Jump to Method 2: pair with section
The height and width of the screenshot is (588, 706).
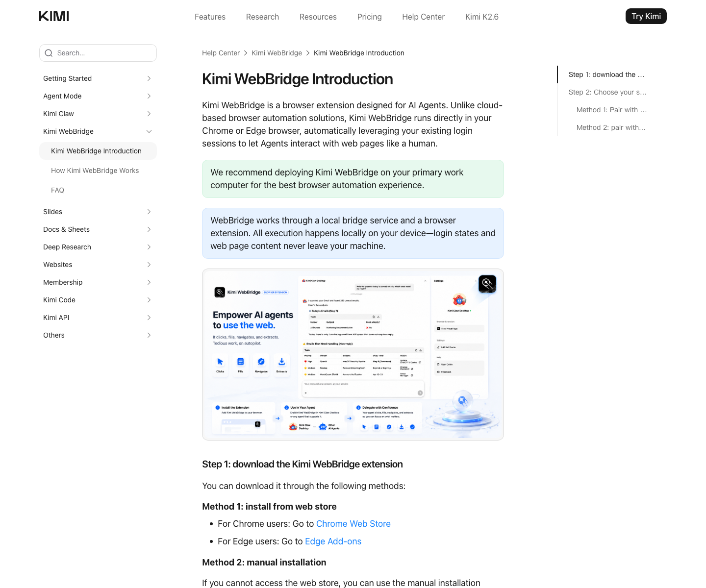611,127
